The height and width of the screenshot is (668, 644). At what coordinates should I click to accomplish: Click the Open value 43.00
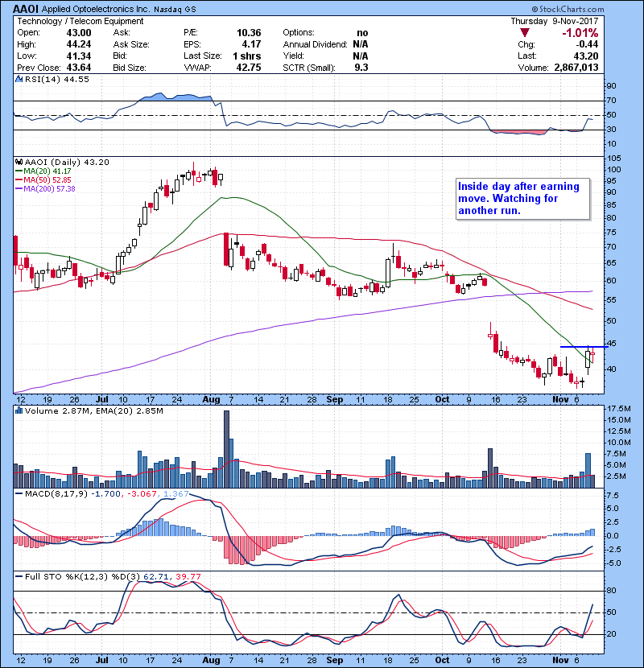[x=78, y=33]
